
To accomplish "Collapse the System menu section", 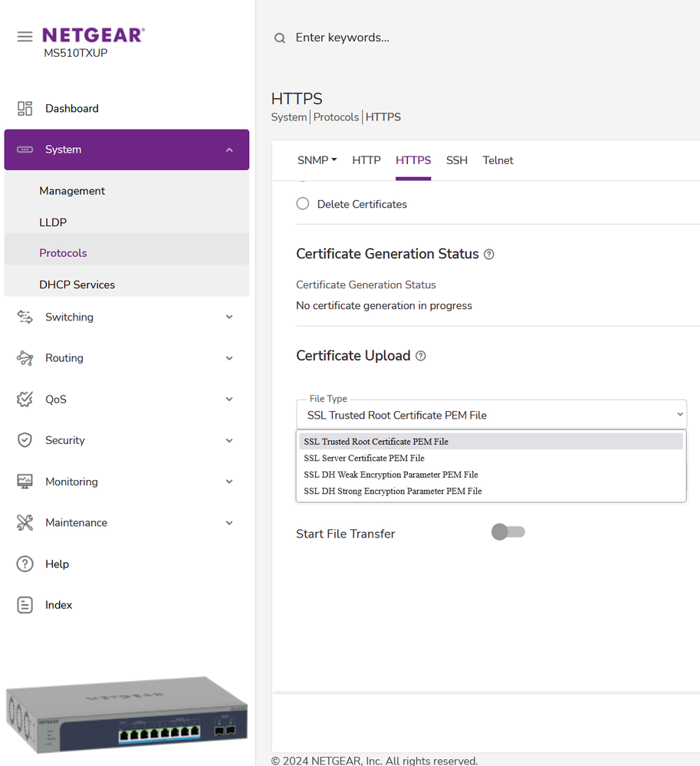I will pos(228,150).
